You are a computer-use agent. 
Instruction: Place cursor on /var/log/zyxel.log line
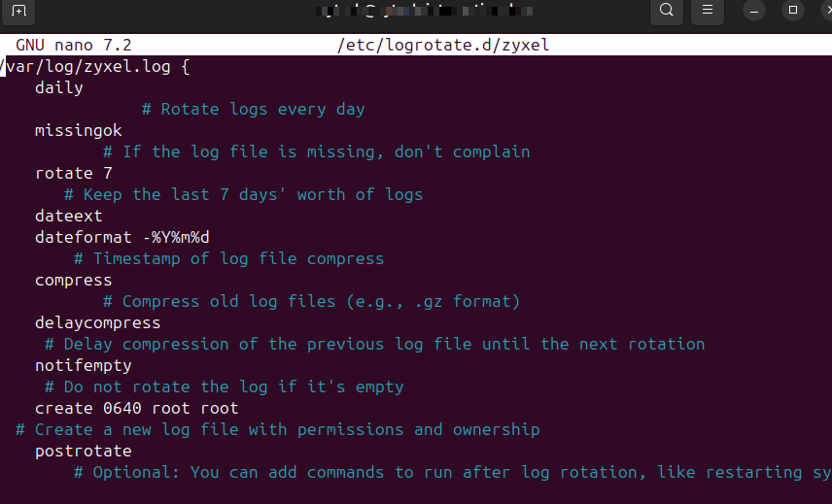pos(97,67)
